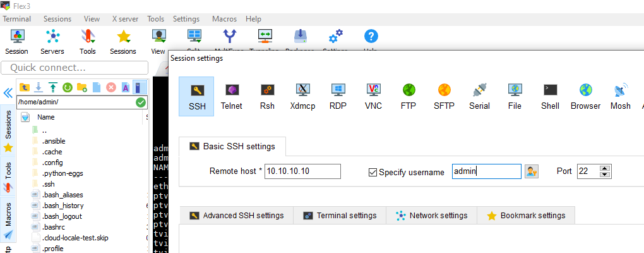644x253 pixels.
Task: Choose File session type
Action: pos(515,96)
